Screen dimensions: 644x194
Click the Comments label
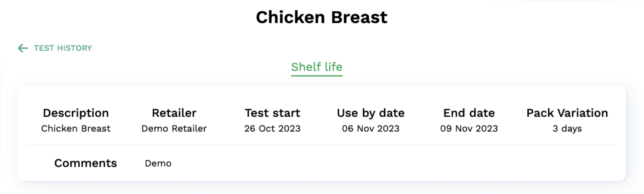85,163
